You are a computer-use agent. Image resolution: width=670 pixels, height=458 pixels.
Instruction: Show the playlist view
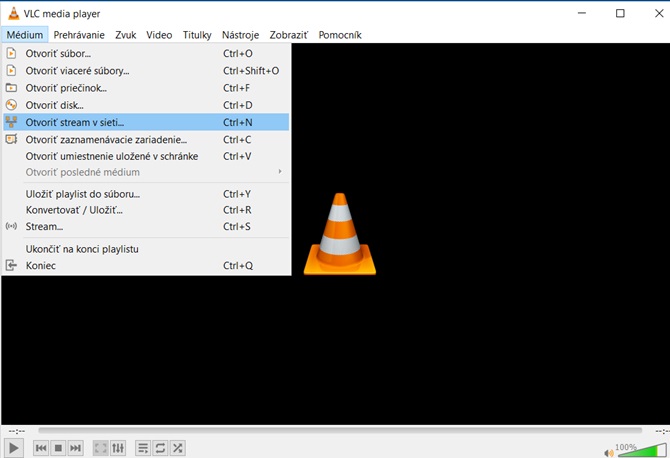click(x=143, y=448)
